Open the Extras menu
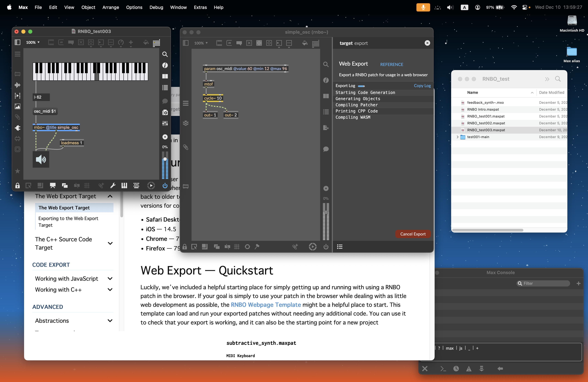 [200, 7]
